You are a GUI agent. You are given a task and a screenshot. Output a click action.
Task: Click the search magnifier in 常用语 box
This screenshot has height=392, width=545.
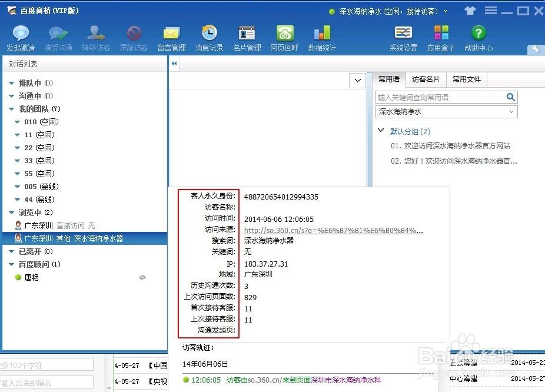coord(511,97)
